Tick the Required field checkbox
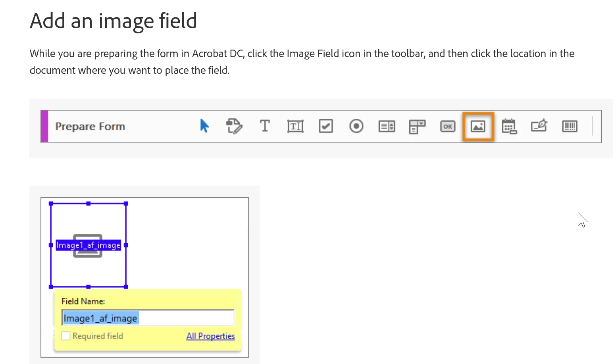 pyautogui.click(x=66, y=336)
